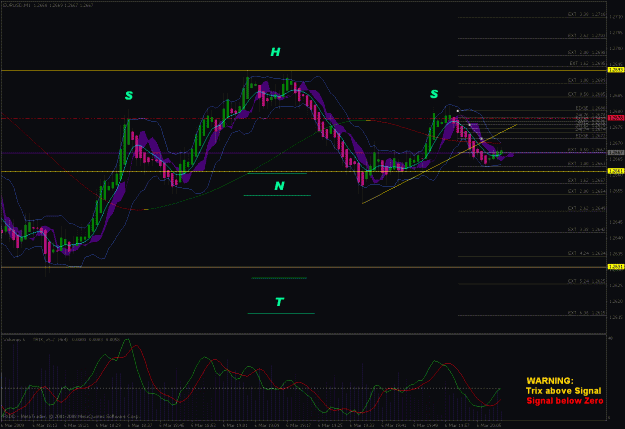Viewport: 625px width, 429px height.
Task: Click the N neckline label
Action: click(x=279, y=186)
